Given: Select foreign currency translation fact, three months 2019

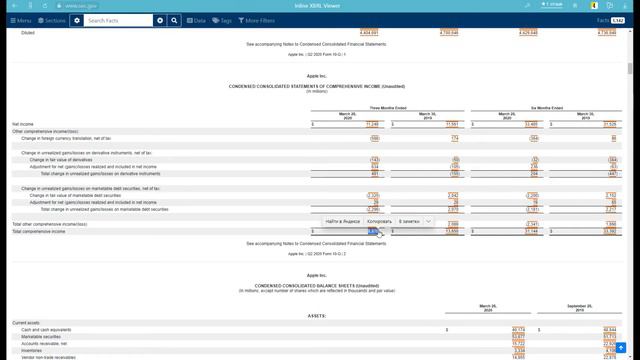Looking at the screenshot, I should pos(455,138).
